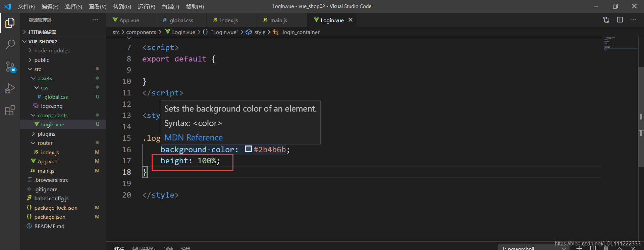The image size is (644, 250).
Task: Collapse the VUE_SHOP02 project root
Action: click(63, 41)
